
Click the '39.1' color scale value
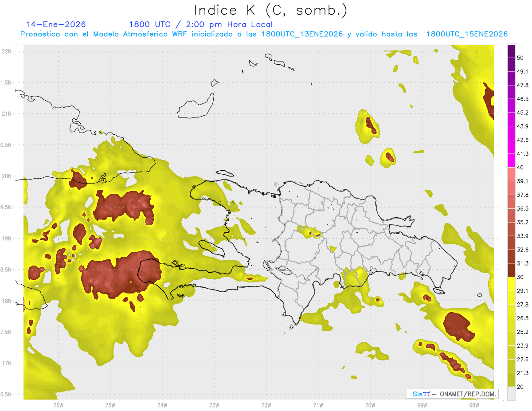pyautogui.click(x=523, y=181)
